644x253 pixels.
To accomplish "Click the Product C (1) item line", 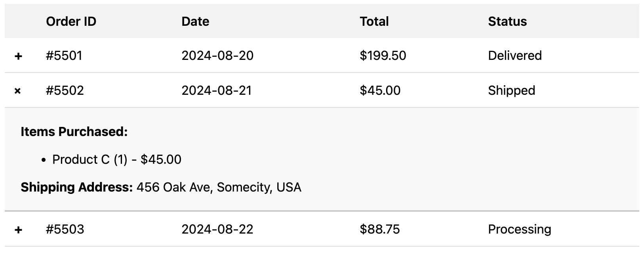I will coord(117,159).
